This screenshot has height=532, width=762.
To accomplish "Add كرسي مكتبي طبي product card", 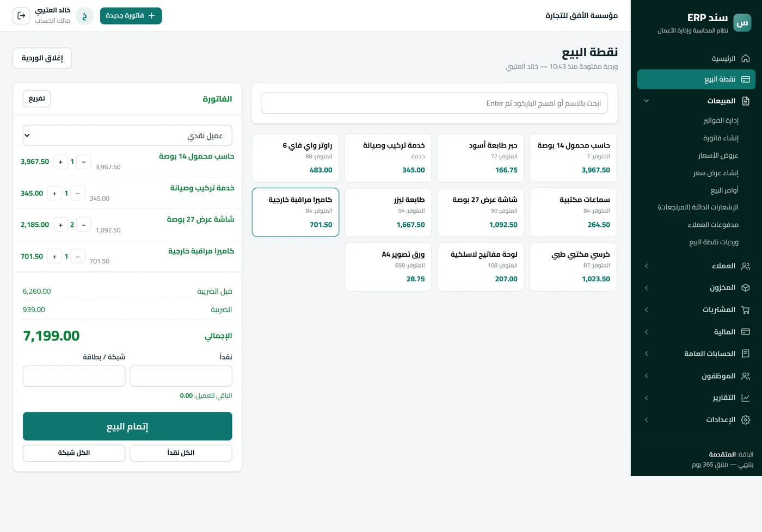I will click(573, 267).
